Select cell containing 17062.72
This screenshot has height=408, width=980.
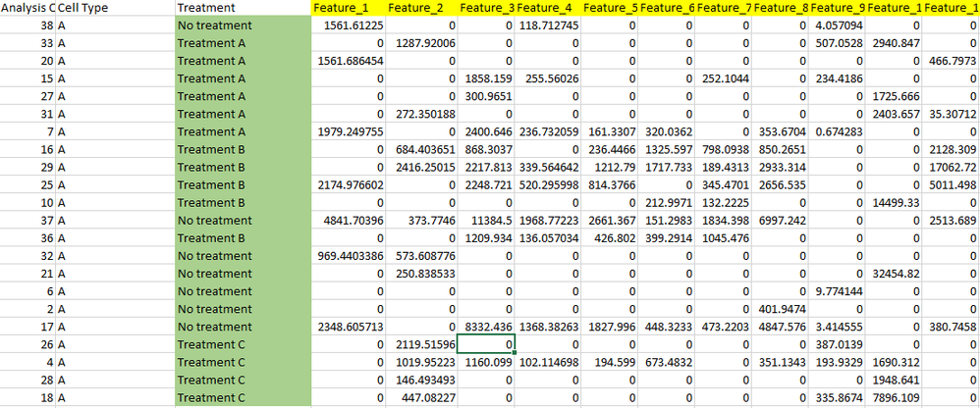(x=952, y=167)
